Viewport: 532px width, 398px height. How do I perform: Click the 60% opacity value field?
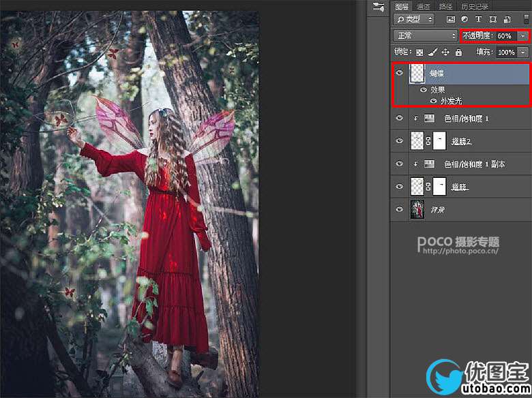[505, 35]
